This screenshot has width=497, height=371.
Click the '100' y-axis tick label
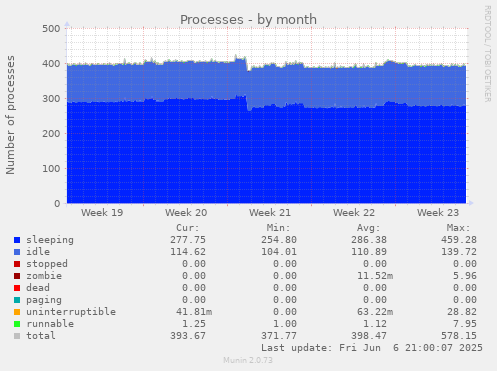click(51, 169)
